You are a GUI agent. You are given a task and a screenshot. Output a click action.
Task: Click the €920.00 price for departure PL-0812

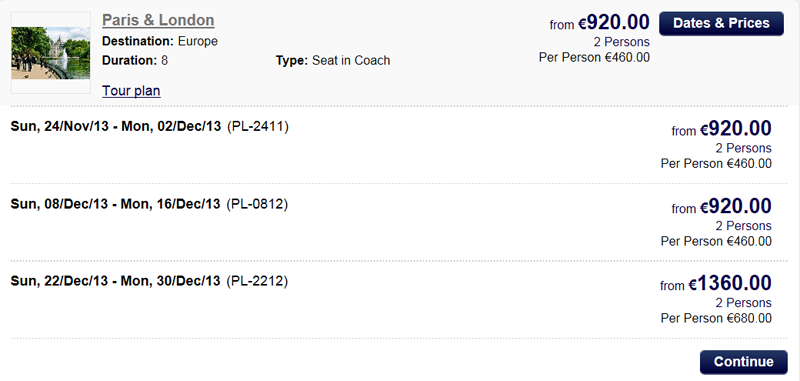735,207
